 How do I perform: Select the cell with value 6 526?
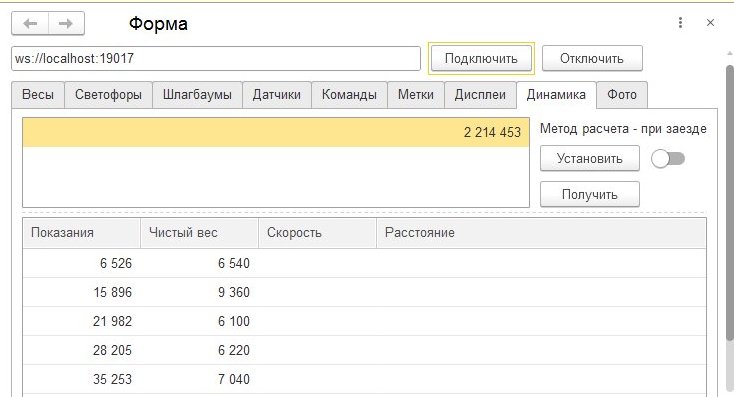[81, 263]
